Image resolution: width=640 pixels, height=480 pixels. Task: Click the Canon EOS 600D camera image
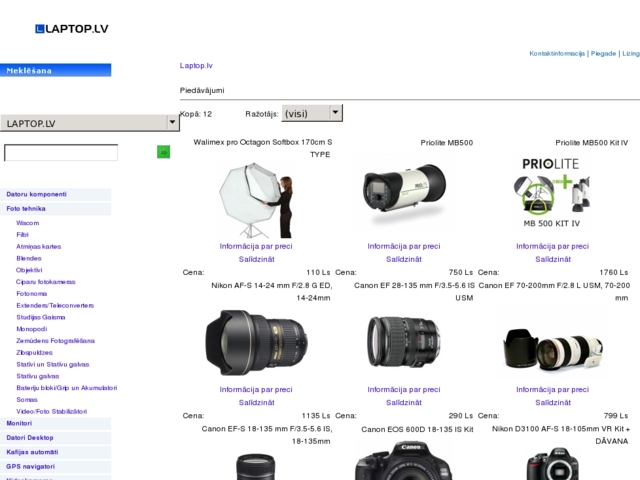click(x=403, y=461)
